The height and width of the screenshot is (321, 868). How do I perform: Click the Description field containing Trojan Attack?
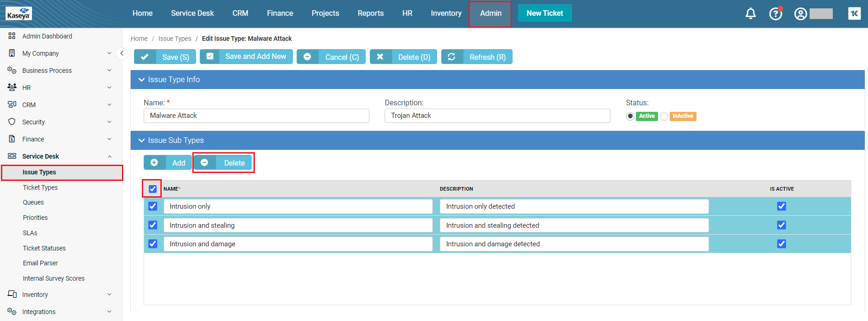[497, 116]
